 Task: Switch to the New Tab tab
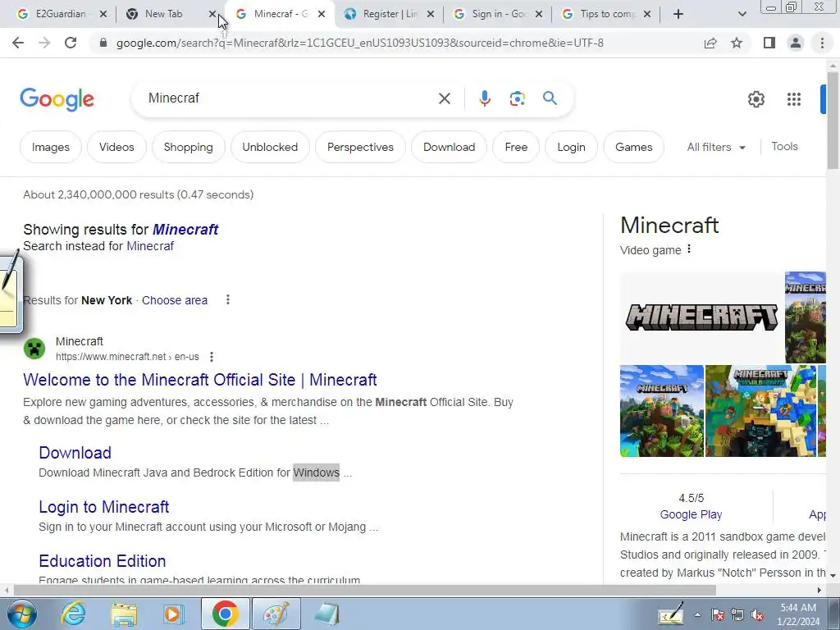coord(163,14)
